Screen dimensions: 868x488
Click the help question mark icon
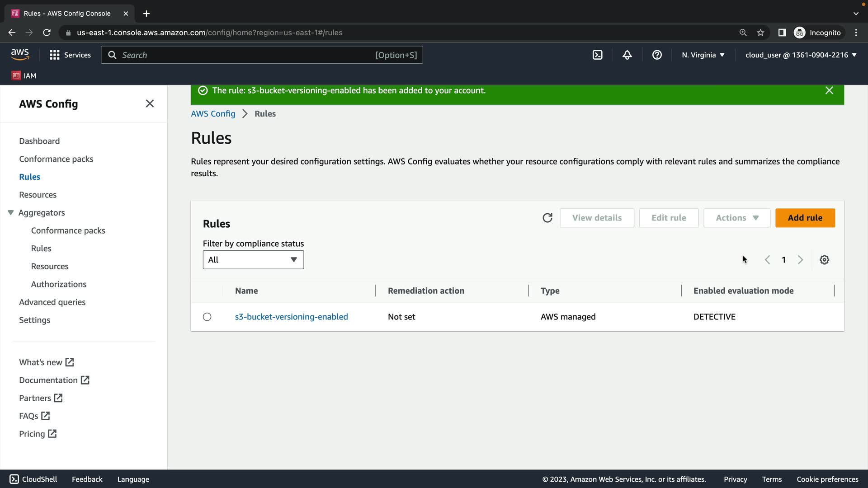(x=657, y=55)
